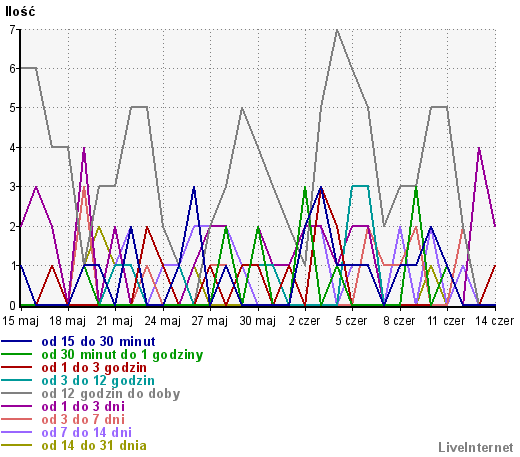This screenshot has width=520, height=457.
Task: Click the '30 maj' date label
Action: pyautogui.click(x=258, y=321)
